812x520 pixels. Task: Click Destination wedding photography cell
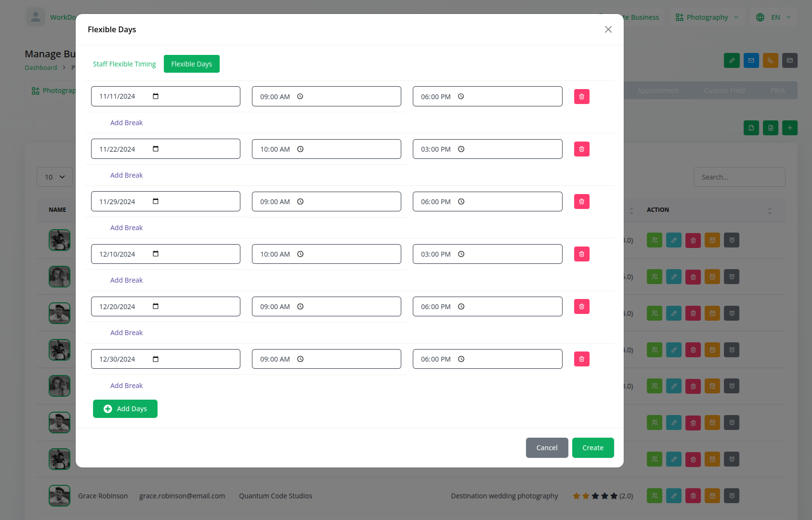coord(504,496)
